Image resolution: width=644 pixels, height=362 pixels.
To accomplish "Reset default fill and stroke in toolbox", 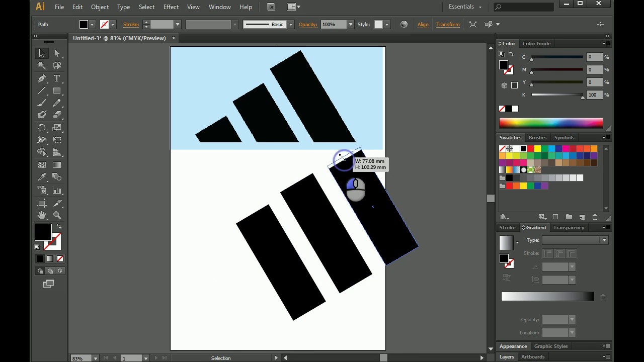I will coord(37,247).
